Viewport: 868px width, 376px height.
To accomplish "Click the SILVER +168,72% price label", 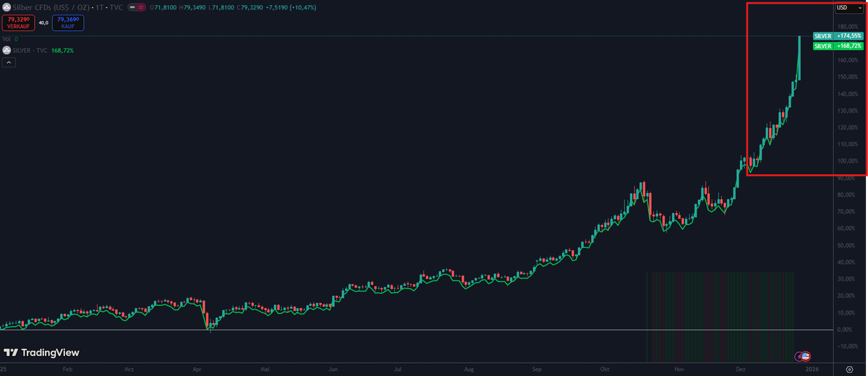I will (x=838, y=46).
